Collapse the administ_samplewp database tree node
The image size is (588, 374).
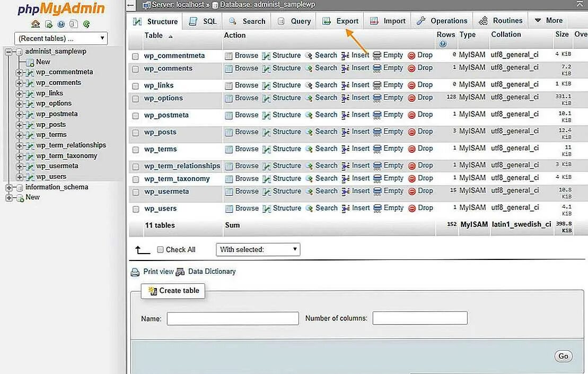click(8, 52)
